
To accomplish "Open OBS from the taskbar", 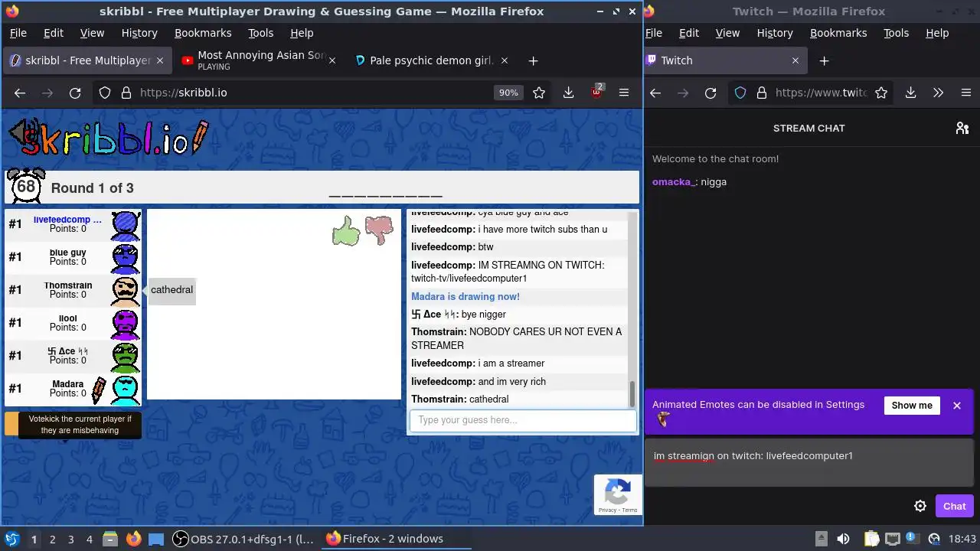I will click(x=243, y=539).
